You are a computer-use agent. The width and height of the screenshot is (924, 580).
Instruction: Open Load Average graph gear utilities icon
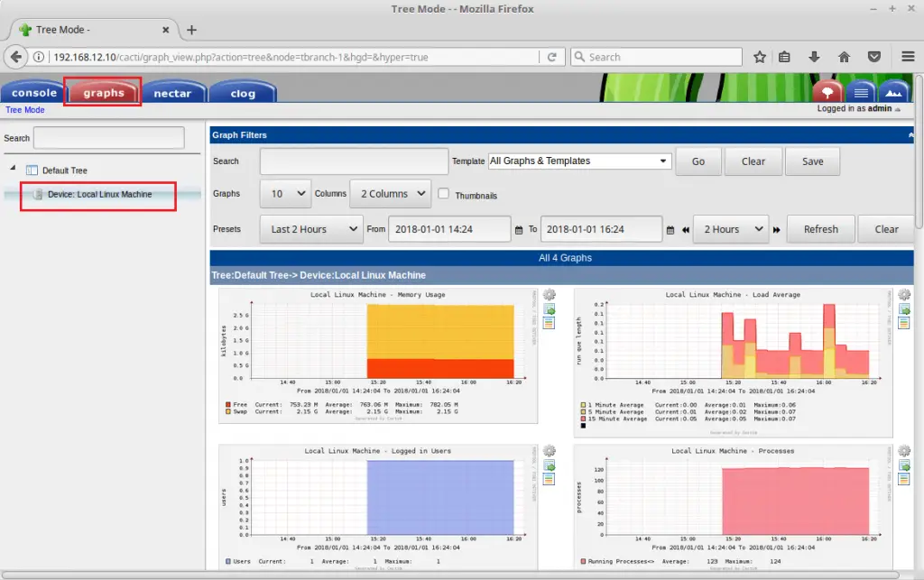coord(903,294)
